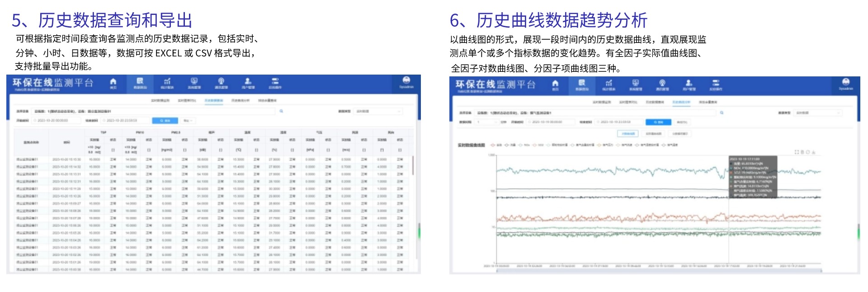Click the home icon in the history query screen

click(x=113, y=83)
